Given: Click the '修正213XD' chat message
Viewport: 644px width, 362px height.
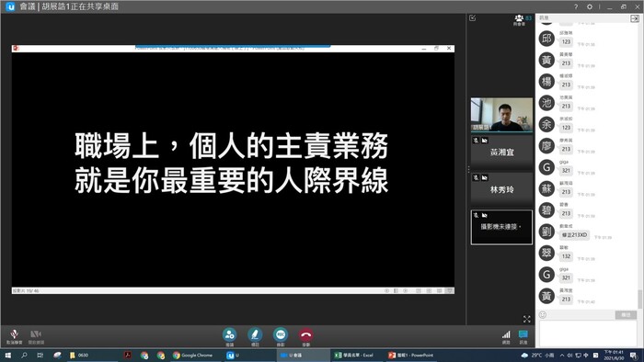Looking at the screenshot, I should tap(575, 235).
